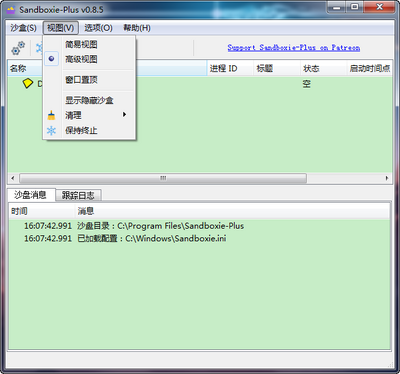Click the 消息 column header
Screen dimensions: 400x374
pos(232,211)
